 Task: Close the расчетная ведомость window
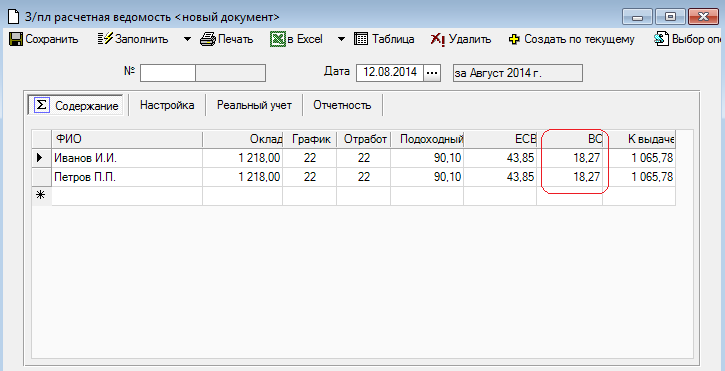pyautogui.click(x=702, y=17)
